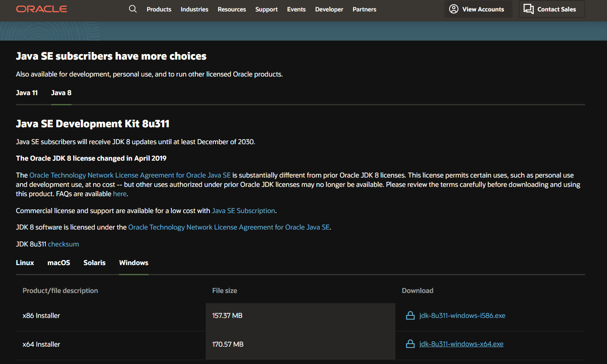Open the Partners menu
This screenshot has height=364, width=607.
(x=364, y=9)
